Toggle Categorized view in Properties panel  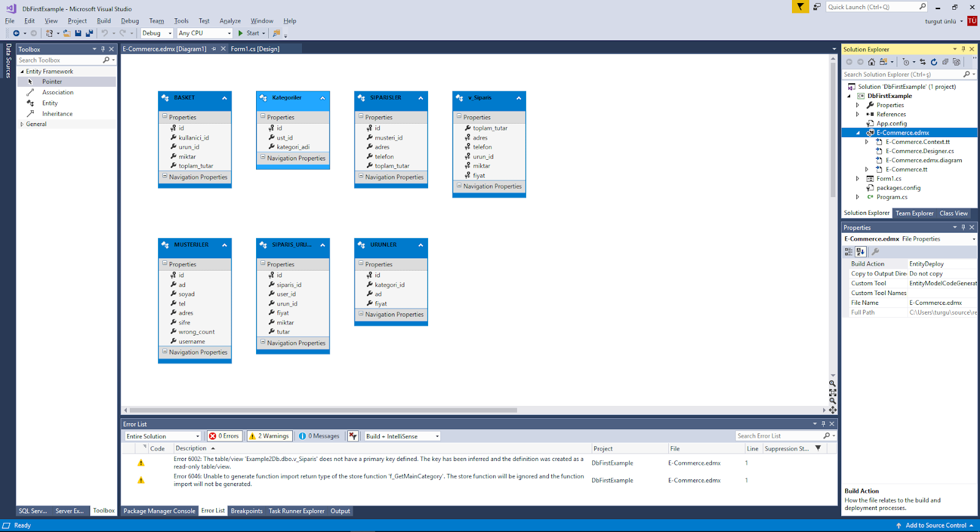(x=848, y=252)
